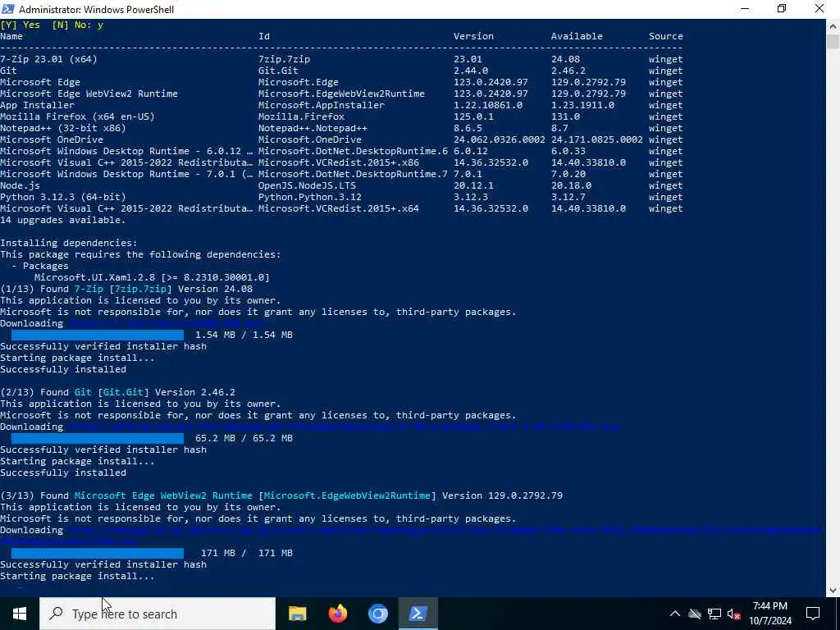The height and width of the screenshot is (630, 840).
Task: Click the Git download URL
Action: [345, 427]
